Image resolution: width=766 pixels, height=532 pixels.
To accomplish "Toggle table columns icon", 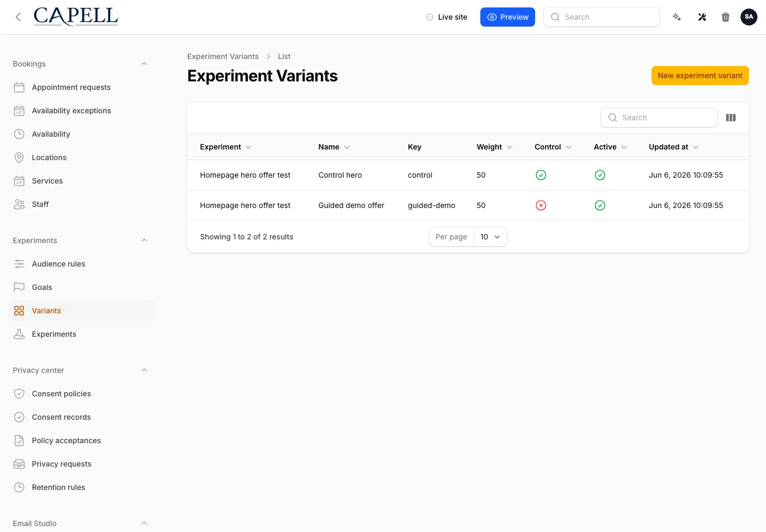I will pos(731,118).
